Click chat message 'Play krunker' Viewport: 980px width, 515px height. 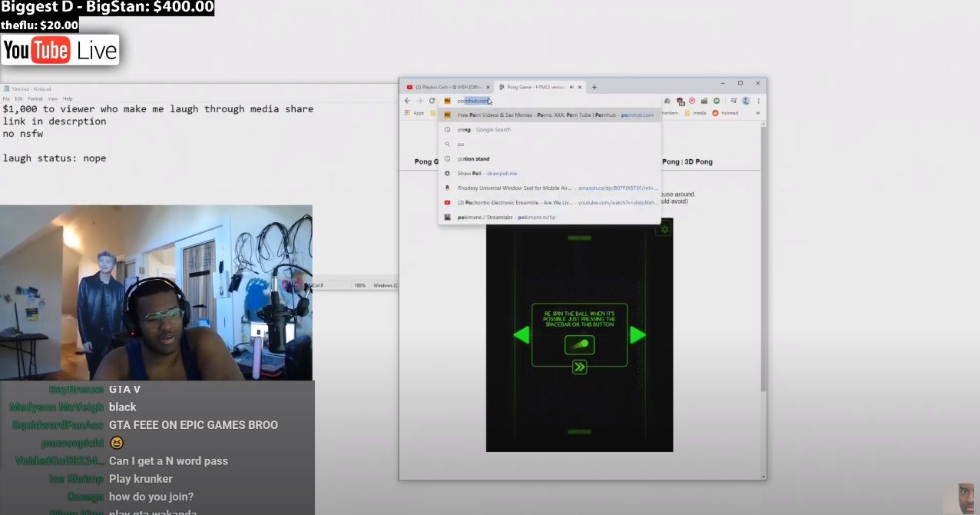pyautogui.click(x=141, y=479)
